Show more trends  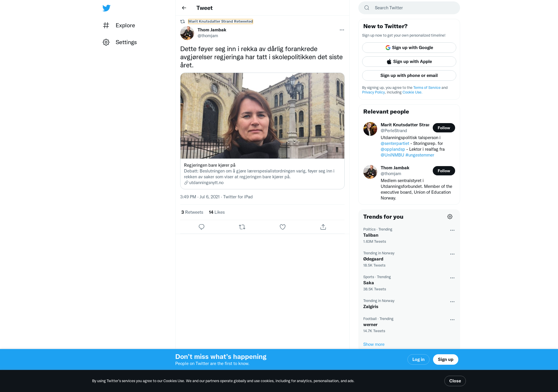coord(374,344)
